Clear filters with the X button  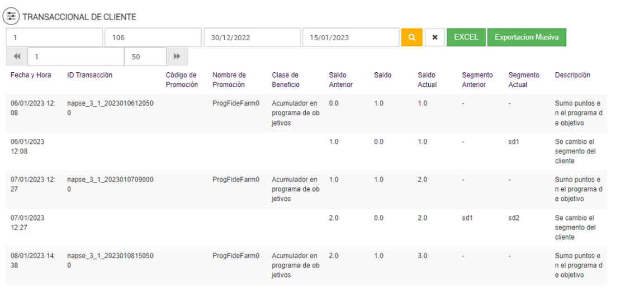[434, 38]
